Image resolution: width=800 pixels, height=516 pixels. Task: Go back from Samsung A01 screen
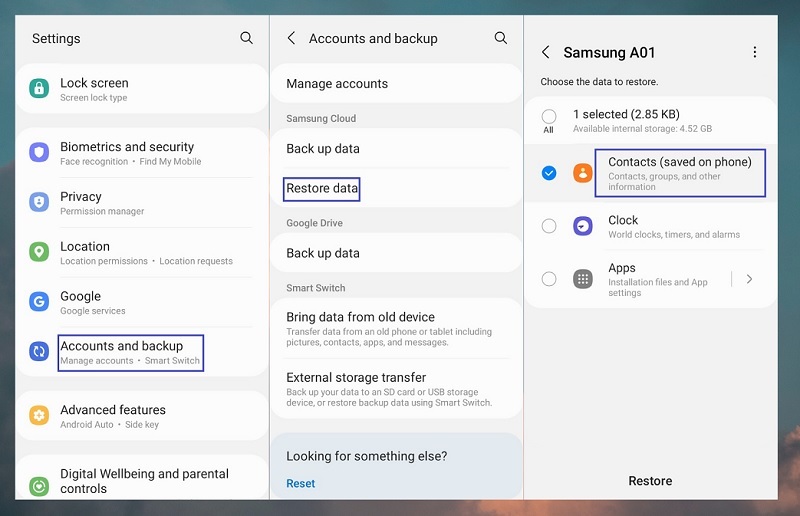click(545, 52)
